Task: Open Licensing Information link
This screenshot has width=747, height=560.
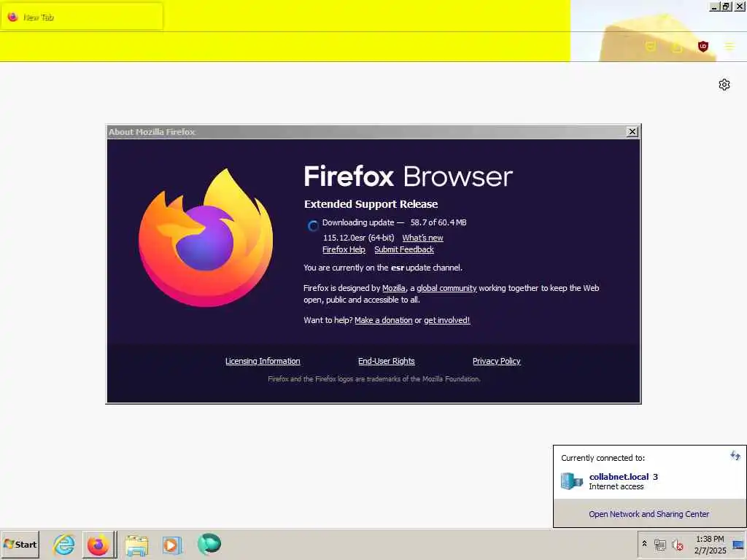Action: 263,361
